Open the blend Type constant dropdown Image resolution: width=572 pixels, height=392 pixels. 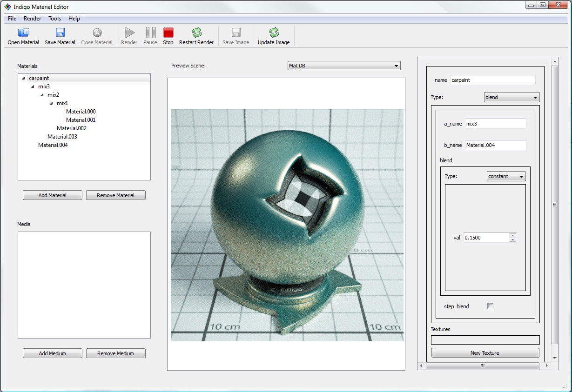(506, 176)
